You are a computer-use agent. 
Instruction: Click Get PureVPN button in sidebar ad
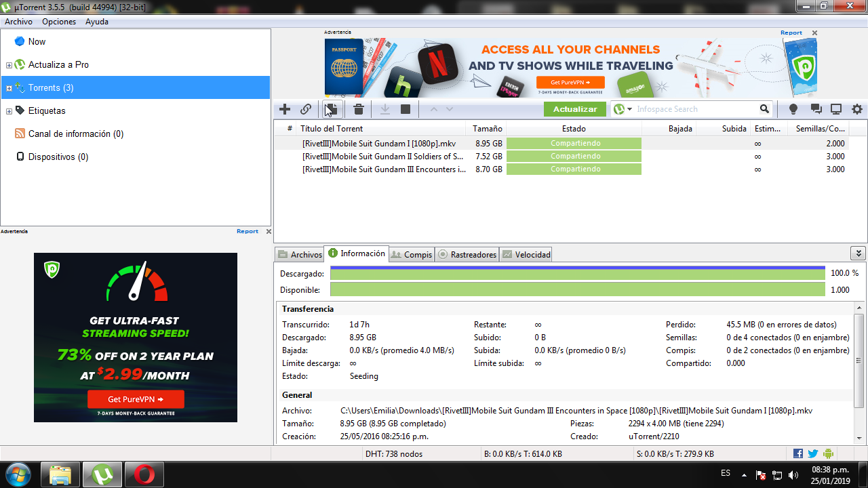pyautogui.click(x=136, y=399)
